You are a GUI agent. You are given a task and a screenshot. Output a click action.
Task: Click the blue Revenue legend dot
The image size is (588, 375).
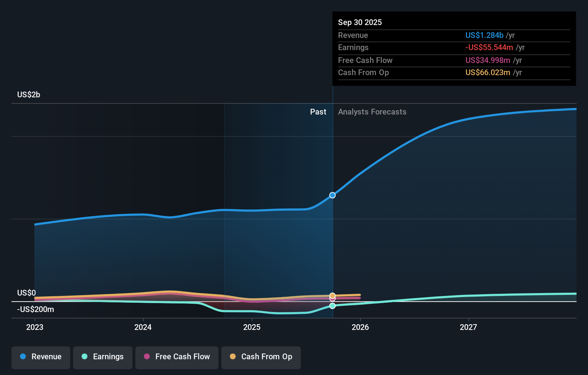pos(23,357)
